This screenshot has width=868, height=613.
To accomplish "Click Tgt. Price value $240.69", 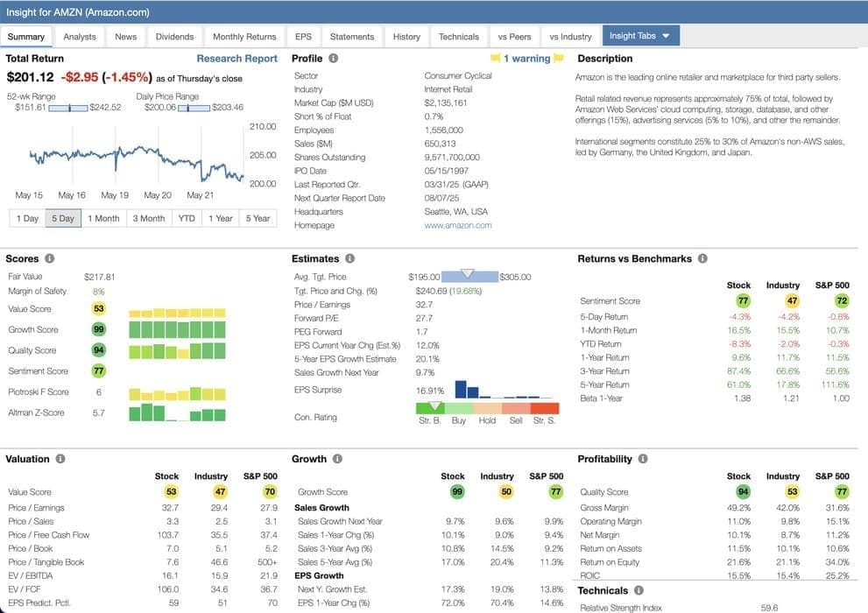I will pyautogui.click(x=431, y=291).
